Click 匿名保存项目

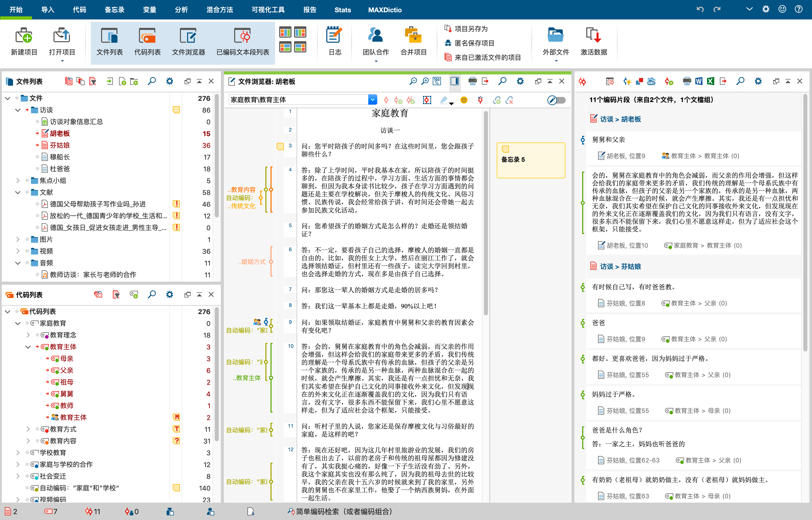click(469, 43)
